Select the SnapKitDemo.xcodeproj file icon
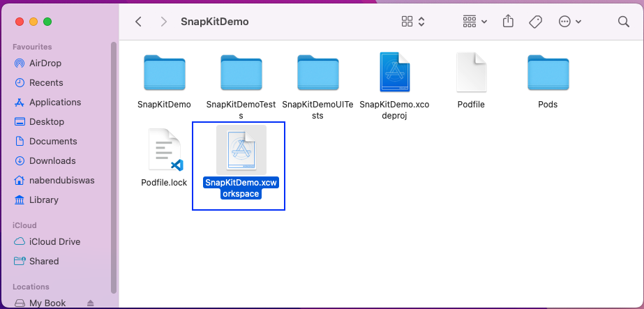644x309 pixels. pyautogui.click(x=395, y=72)
